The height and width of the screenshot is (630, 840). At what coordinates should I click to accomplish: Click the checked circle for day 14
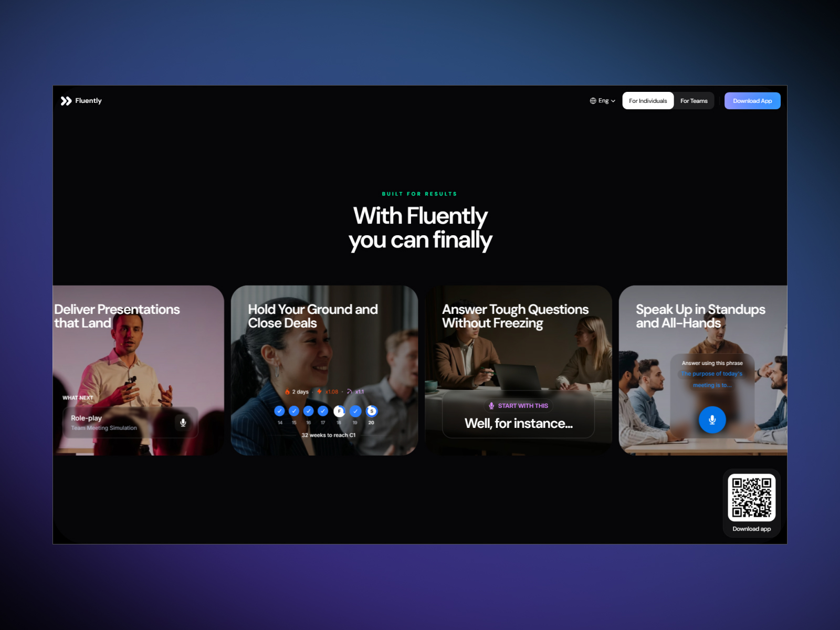click(280, 411)
